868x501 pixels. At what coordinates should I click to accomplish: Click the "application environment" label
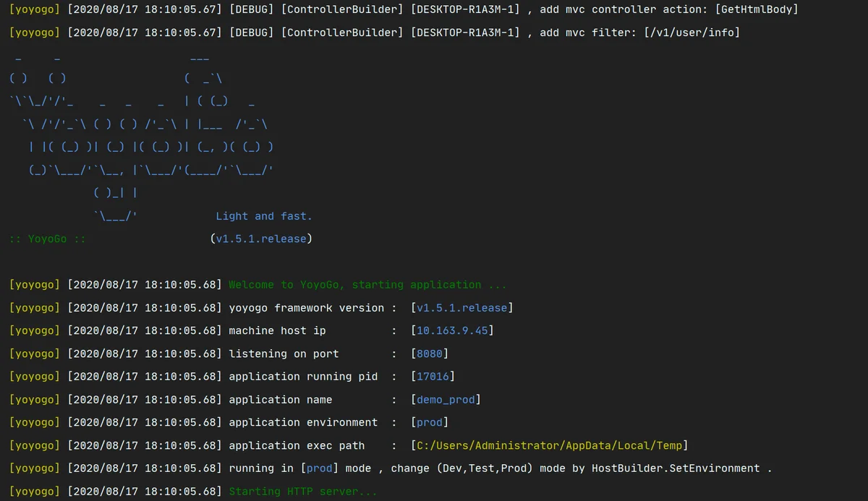pyautogui.click(x=303, y=422)
